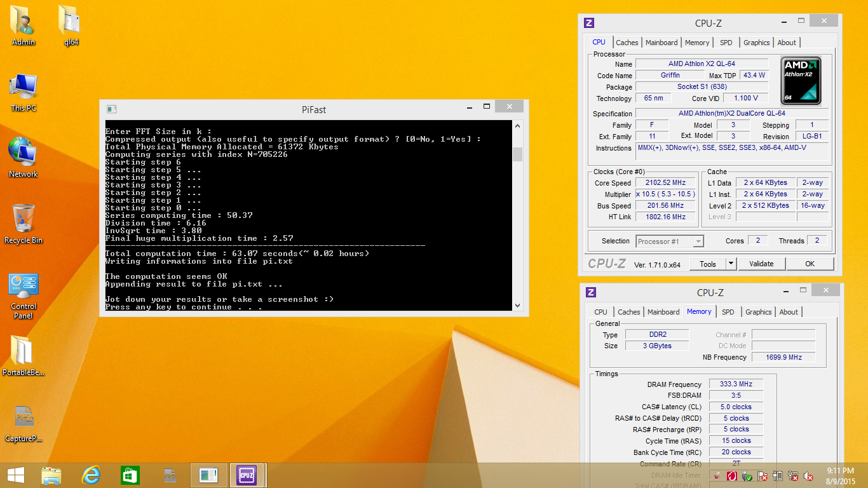Select the CPU tab in the Memory CPU-Z window

click(x=600, y=312)
